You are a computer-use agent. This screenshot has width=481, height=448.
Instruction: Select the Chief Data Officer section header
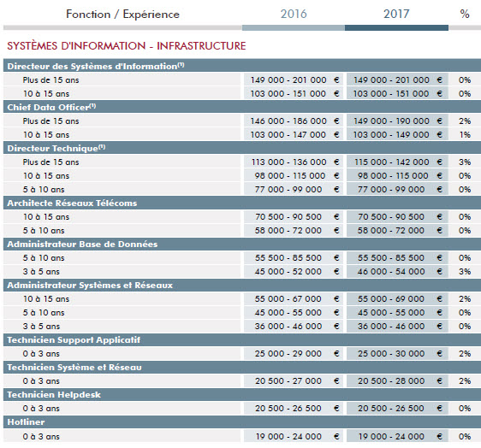(x=242, y=107)
